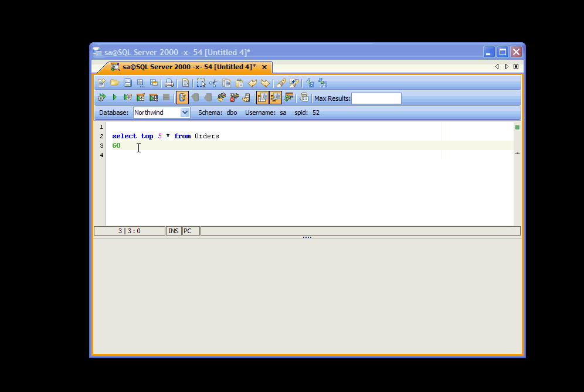Click the second grayed Rollback icon

pyautogui.click(x=208, y=97)
